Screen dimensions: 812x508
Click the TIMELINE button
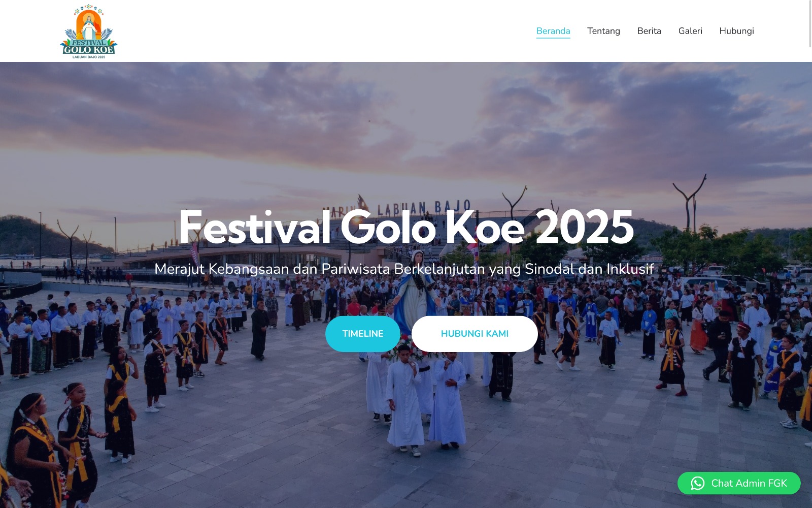tap(363, 334)
